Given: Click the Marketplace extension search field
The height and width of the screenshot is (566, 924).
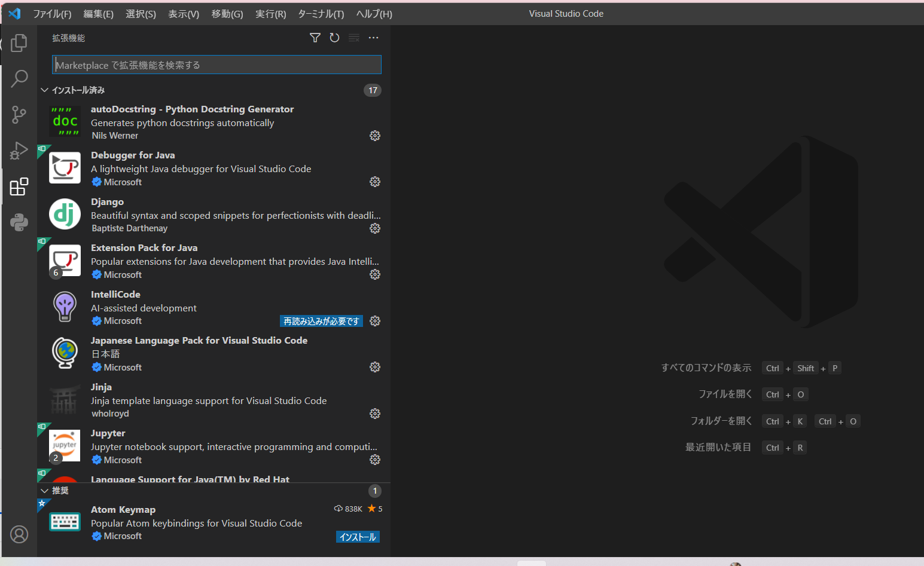Looking at the screenshot, I should click(216, 65).
